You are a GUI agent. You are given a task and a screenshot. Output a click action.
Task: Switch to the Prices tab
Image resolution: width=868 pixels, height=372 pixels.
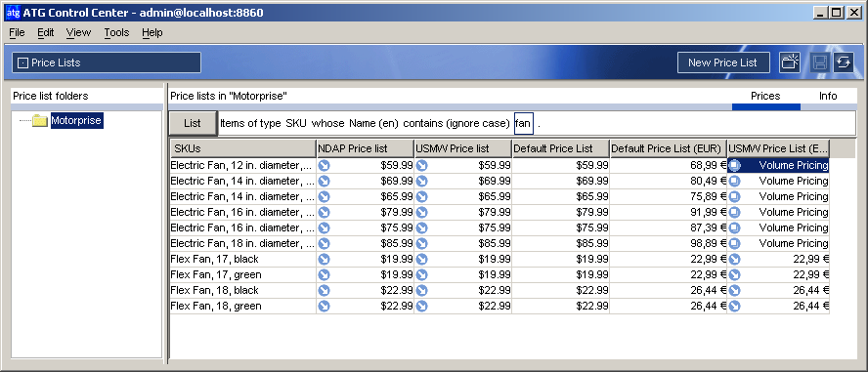point(765,97)
